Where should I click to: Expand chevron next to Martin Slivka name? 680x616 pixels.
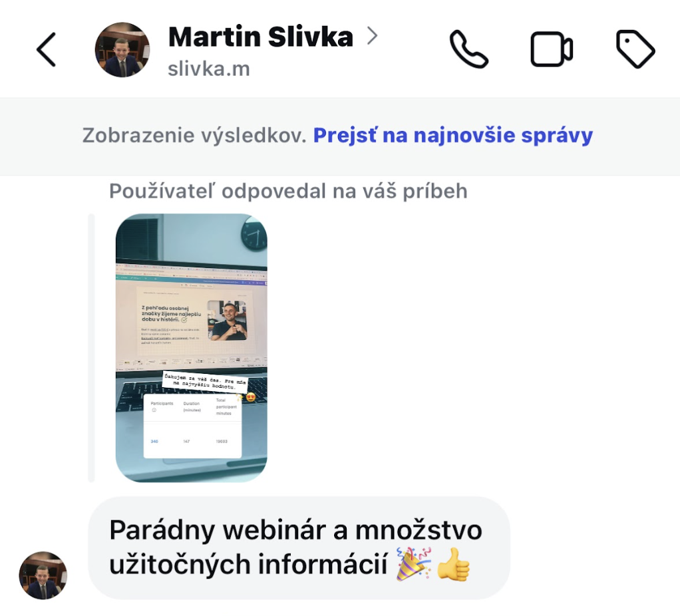point(372,36)
